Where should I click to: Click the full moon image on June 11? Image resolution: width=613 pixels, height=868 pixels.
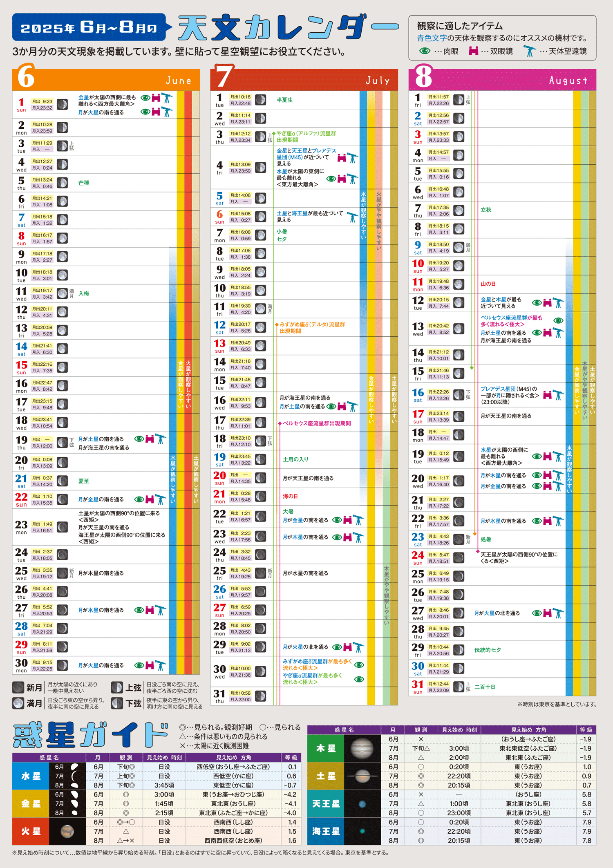pos(62,293)
